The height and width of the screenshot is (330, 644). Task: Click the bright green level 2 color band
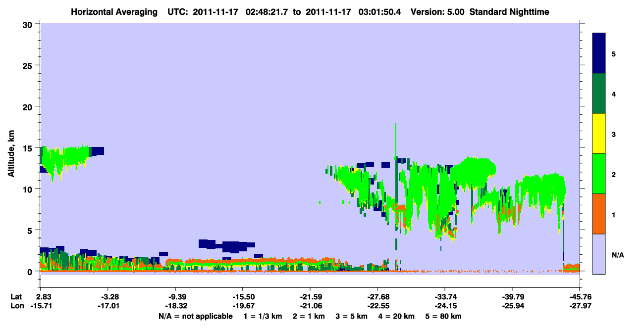[x=599, y=174]
